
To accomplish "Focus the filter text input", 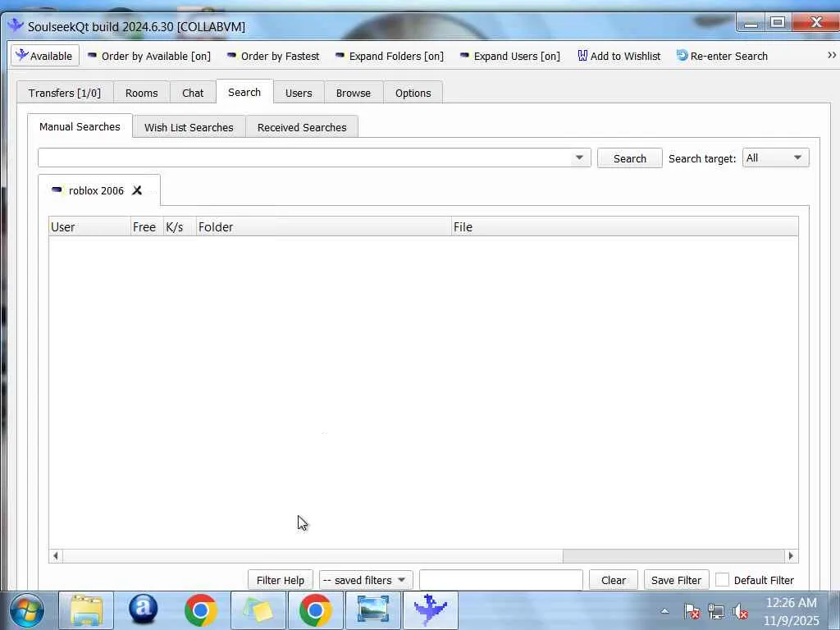I will click(501, 580).
